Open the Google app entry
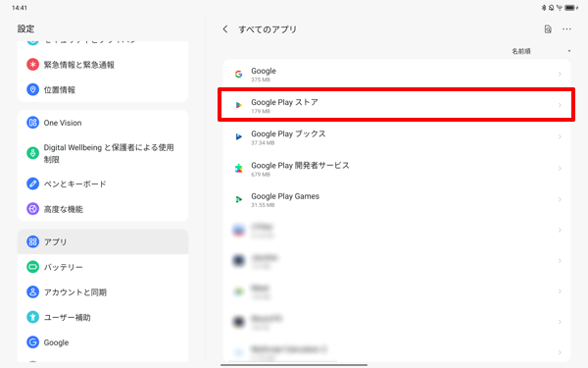Viewport: 588px width, 368px height. coord(397,74)
